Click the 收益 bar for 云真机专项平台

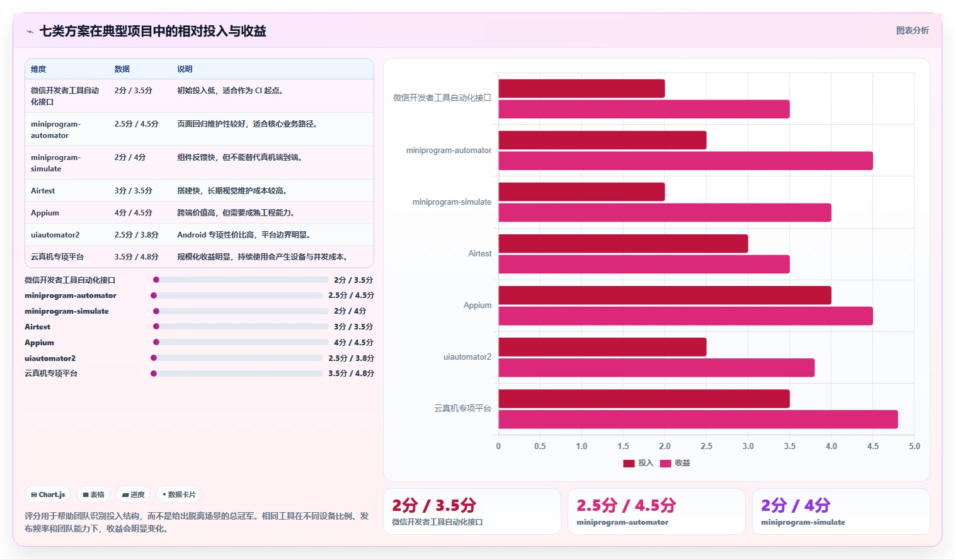(698, 420)
